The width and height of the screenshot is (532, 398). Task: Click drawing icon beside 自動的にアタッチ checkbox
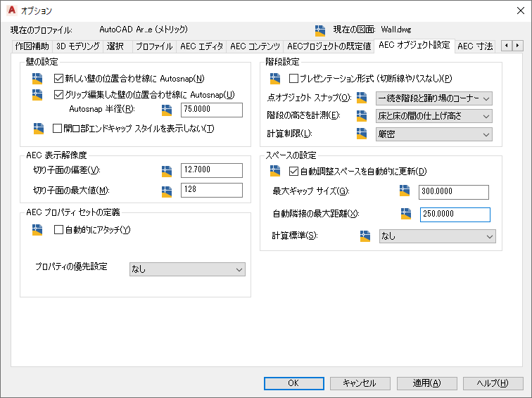(x=37, y=230)
